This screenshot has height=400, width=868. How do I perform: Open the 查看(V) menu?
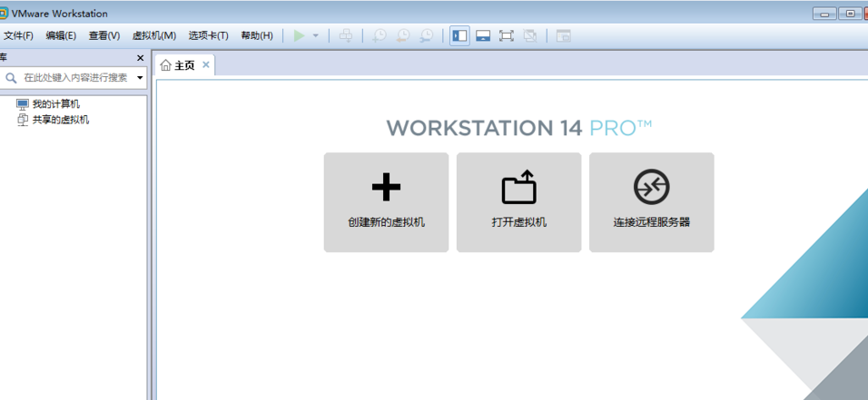click(x=104, y=36)
